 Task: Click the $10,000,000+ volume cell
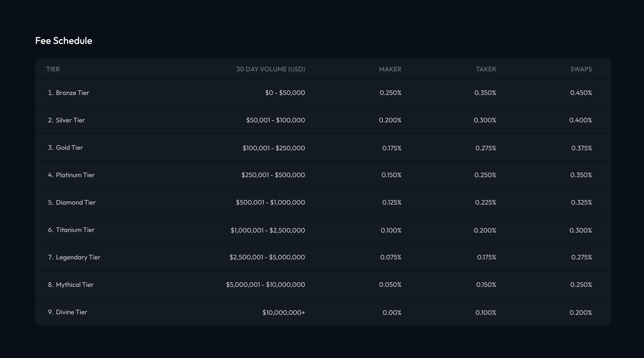tap(283, 312)
